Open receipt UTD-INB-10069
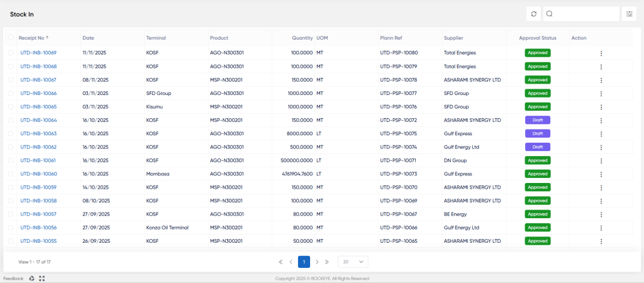Screen dimensions: 644x283 point(38,53)
